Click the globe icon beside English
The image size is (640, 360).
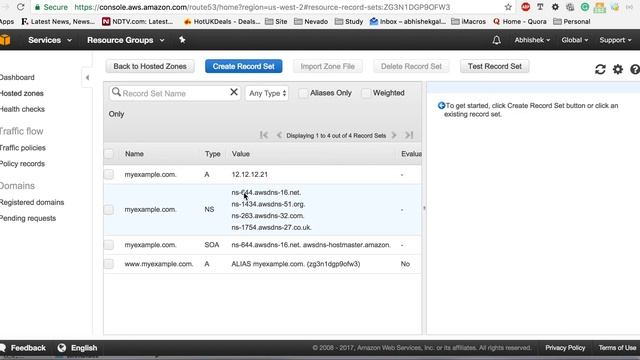pyautogui.click(x=62, y=348)
